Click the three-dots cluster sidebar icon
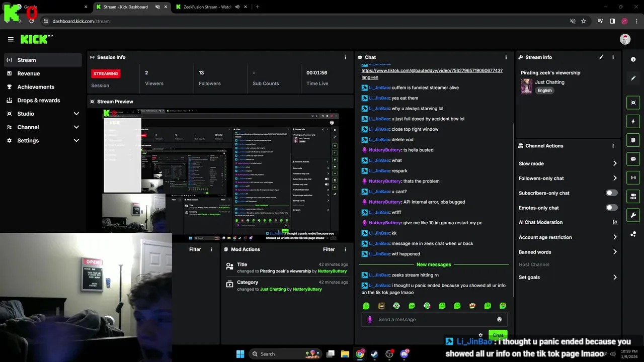644x362 pixels. coord(633,234)
